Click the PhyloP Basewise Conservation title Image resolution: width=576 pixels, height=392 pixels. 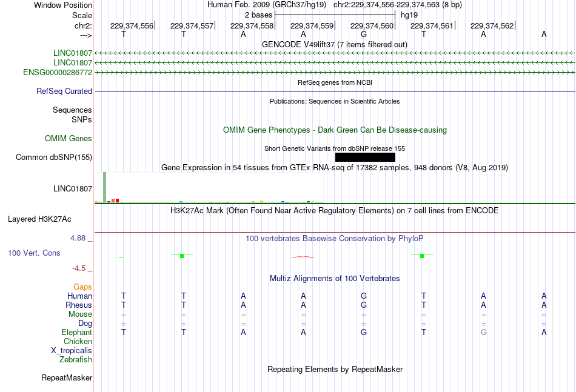click(x=334, y=238)
